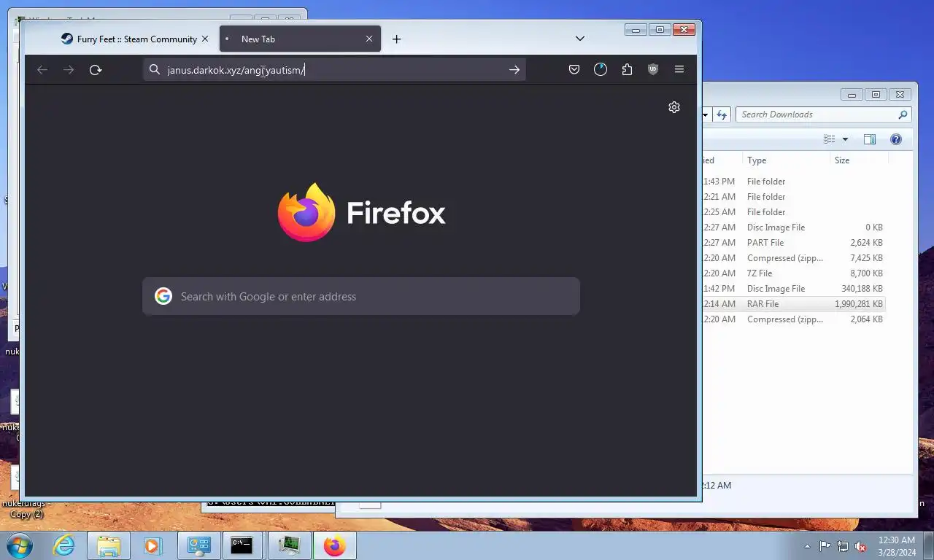Select the 2:21 AM File folder row
Viewport: 934px width, 560px height.
[794, 197]
